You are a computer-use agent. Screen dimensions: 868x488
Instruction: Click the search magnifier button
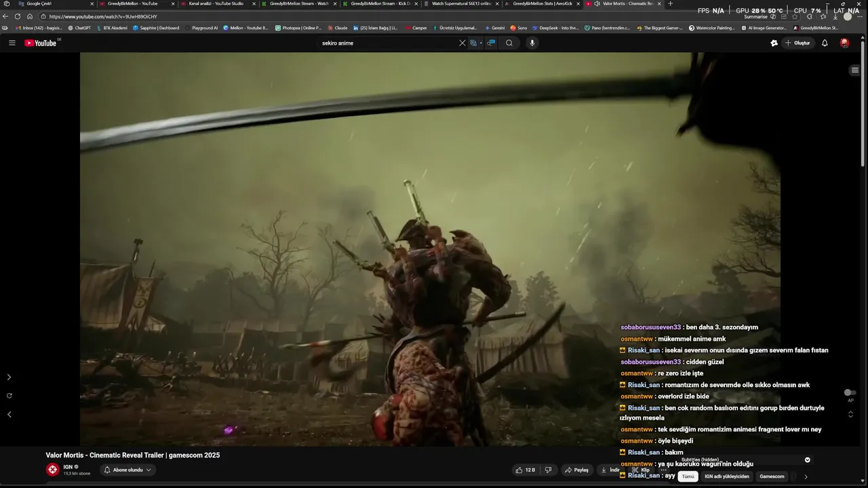click(x=509, y=43)
